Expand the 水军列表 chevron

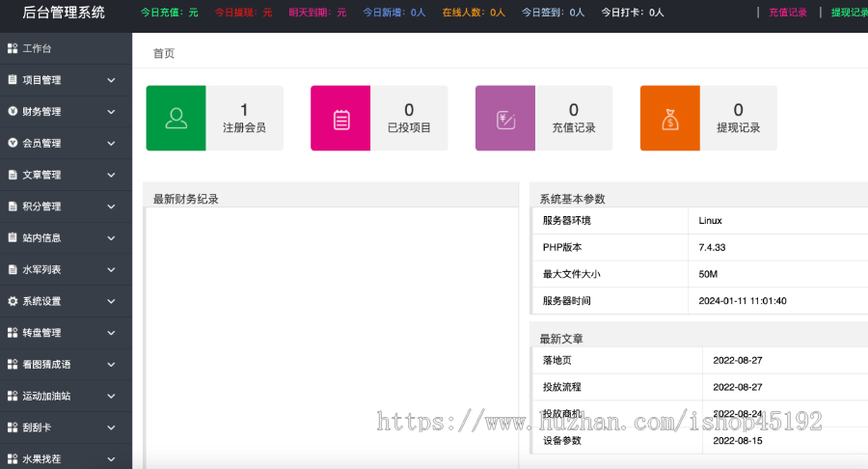[111, 269]
